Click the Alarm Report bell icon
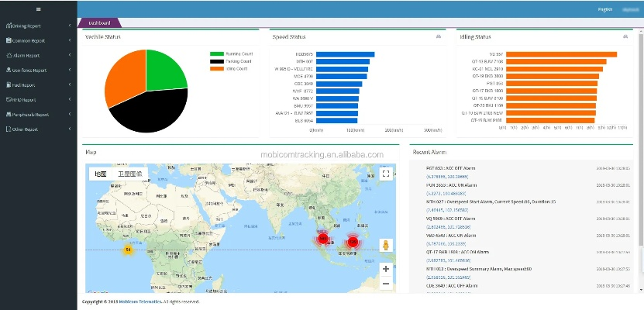The height and width of the screenshot is (310, 644). 9,55
